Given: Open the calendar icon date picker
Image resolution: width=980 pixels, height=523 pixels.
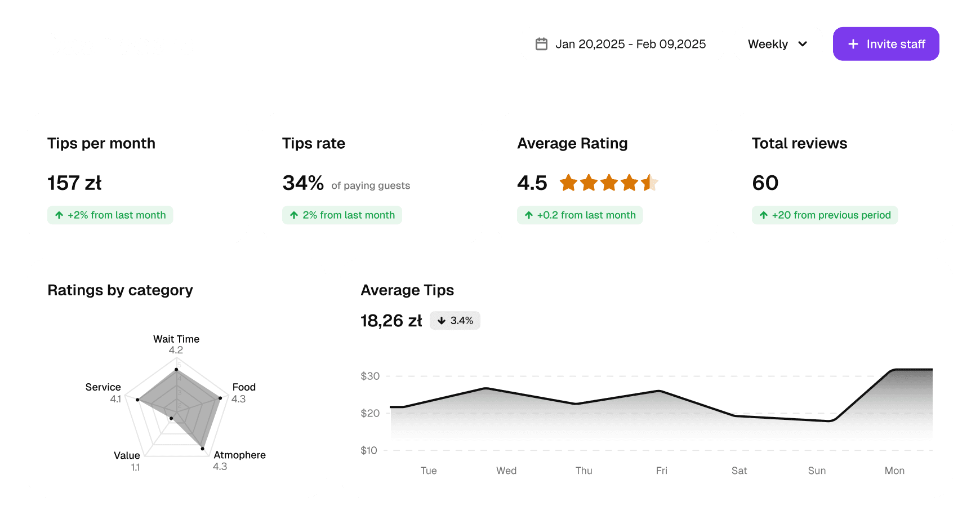Looking at the screenshot, I should [x=541, y=44].
